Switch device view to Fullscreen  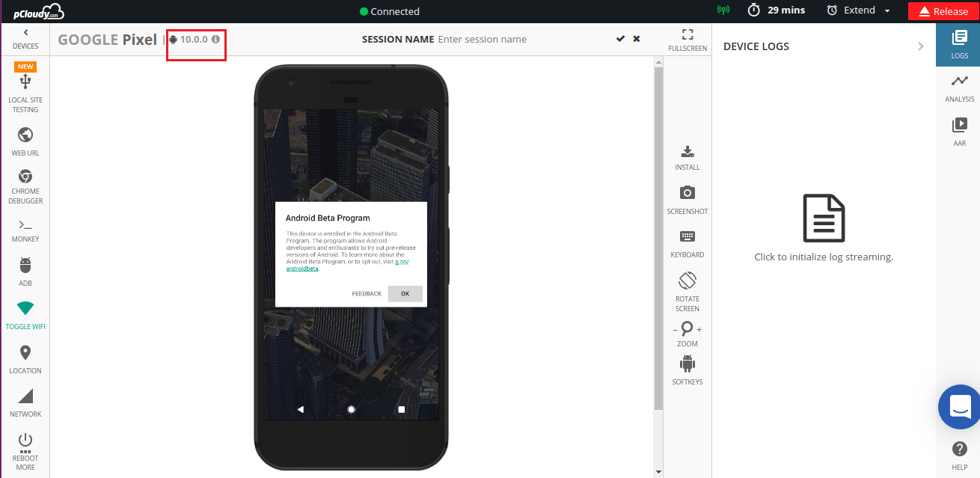click(687, 40)
